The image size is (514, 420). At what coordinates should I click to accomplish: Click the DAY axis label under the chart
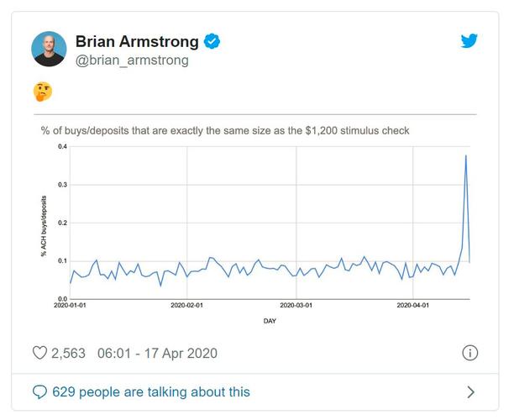click(270, 321)
